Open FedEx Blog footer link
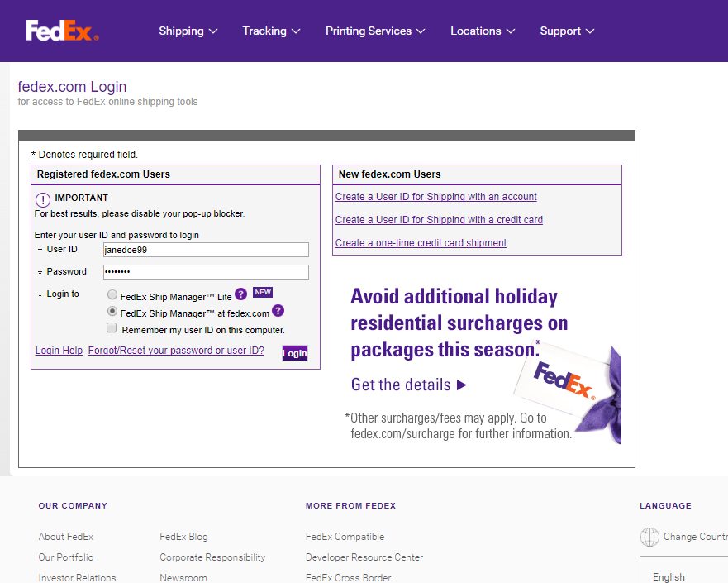The height and width of the screenshot is (583, 728). pos(183,537)
